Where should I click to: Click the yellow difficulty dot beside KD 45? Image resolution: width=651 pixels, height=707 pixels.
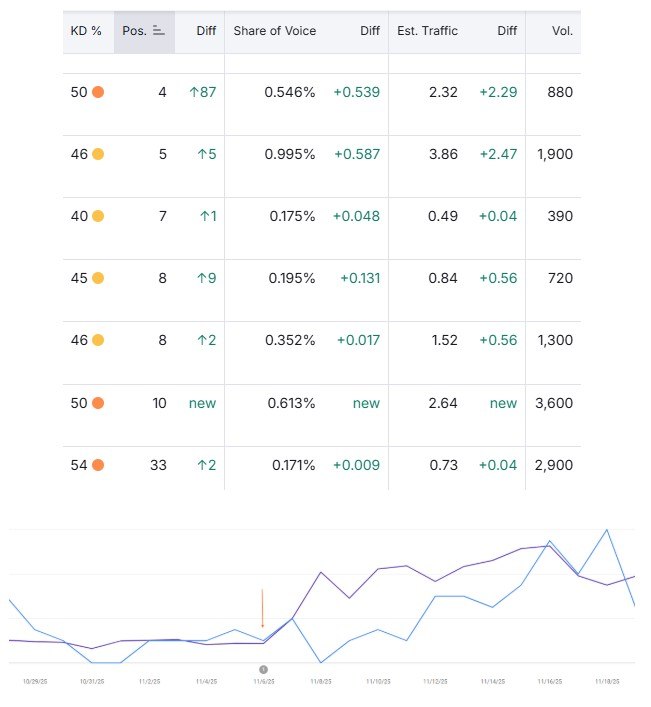coord(98,279)
